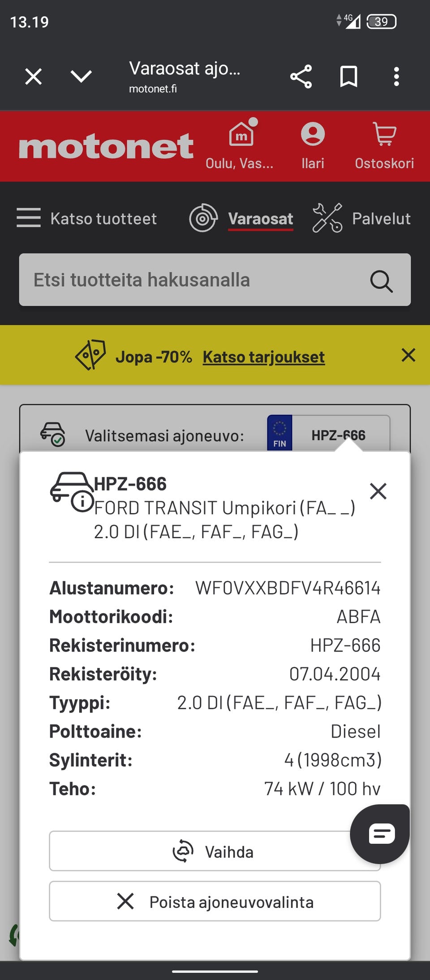Bookmark this motonet.fi page
430x980 pixels.
[348, 77]
